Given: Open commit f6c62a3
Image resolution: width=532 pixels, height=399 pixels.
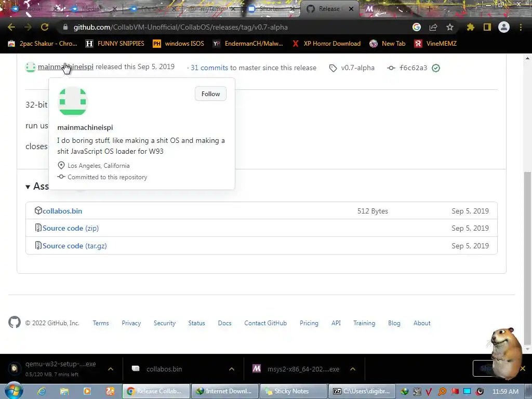Looking at the screenshot, I should tap(413, 68).
